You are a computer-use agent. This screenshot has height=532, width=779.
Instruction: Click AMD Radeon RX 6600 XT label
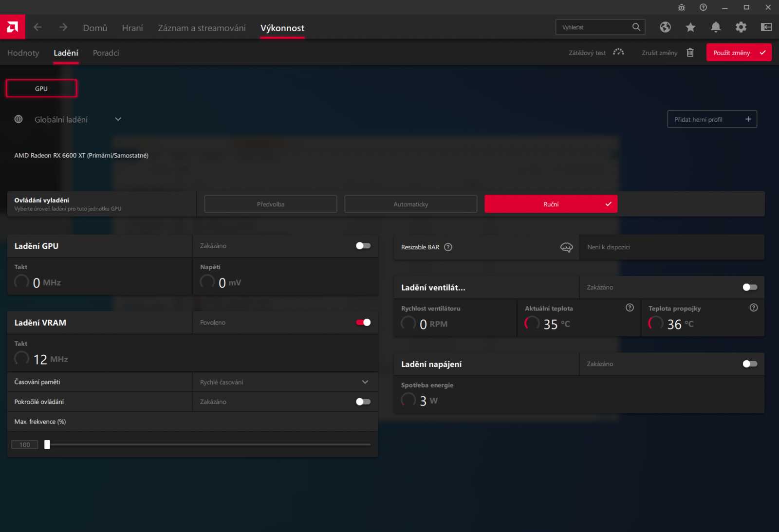coord(81,155)
